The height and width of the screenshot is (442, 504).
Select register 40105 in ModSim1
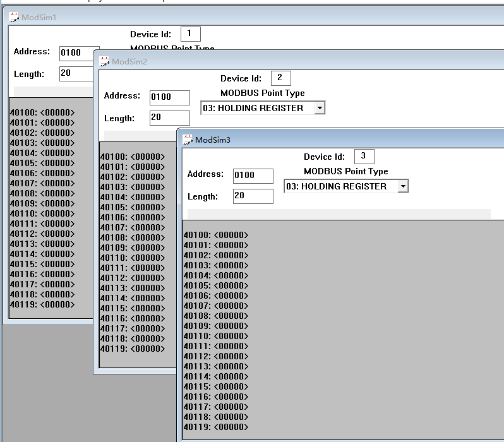(42, 163)
